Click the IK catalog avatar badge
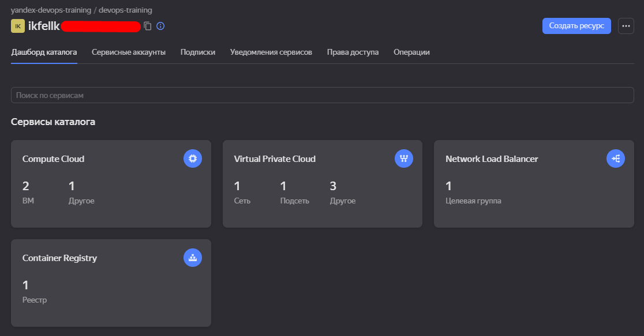This screenshot has height=336, width=644. click(18, 26)
